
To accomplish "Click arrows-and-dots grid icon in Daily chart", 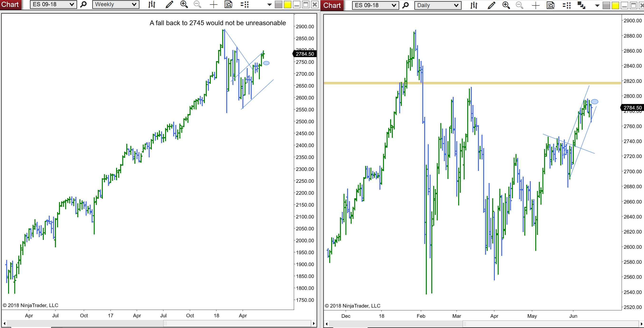I will click(566, 5).
